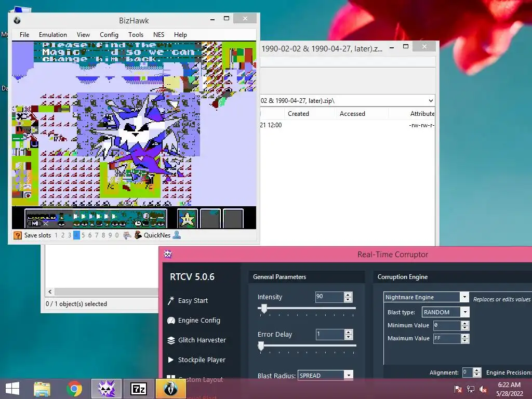
Task: Expand the 7-Zip address path dropdown
Action: click(x=431, y=100)
